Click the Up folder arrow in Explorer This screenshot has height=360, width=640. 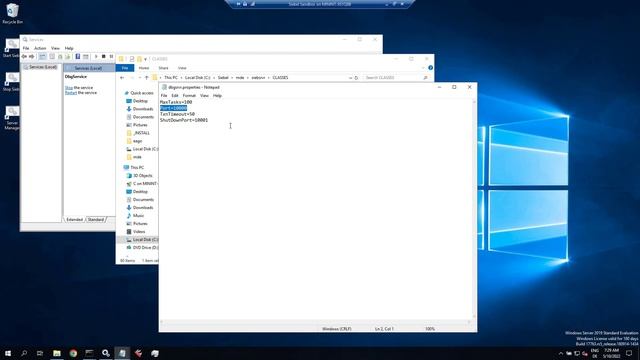(147, 78)
